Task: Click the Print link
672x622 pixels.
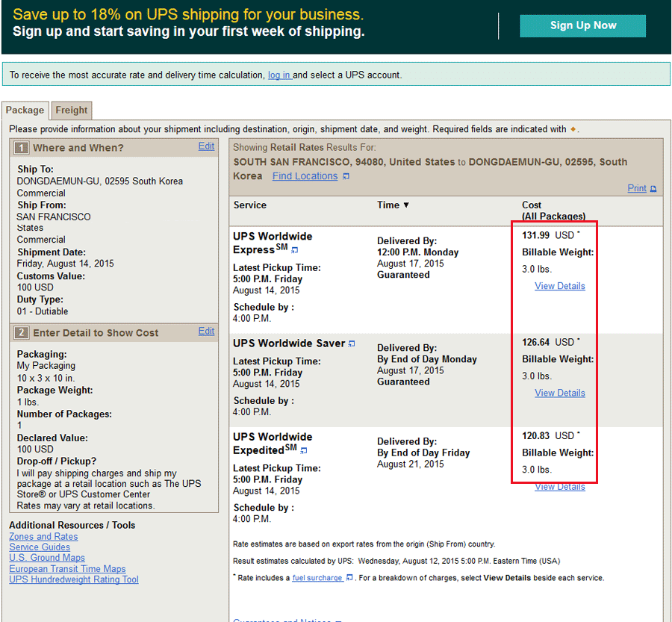Action: click(637, 188)
